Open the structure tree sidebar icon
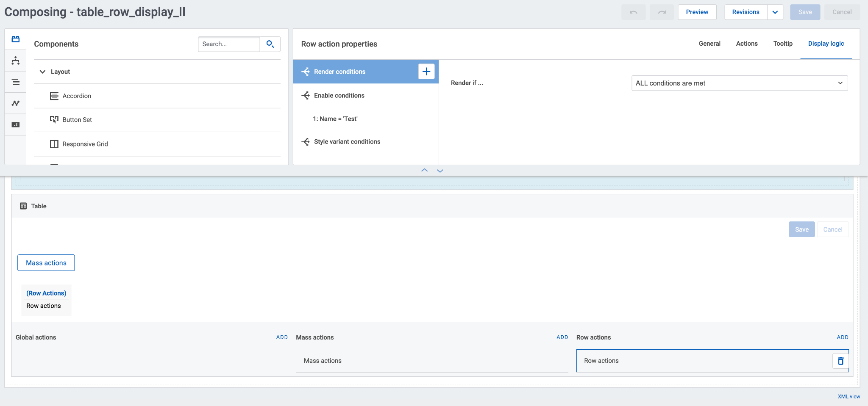The image size is (868, 406). click(x=16, y=61)
